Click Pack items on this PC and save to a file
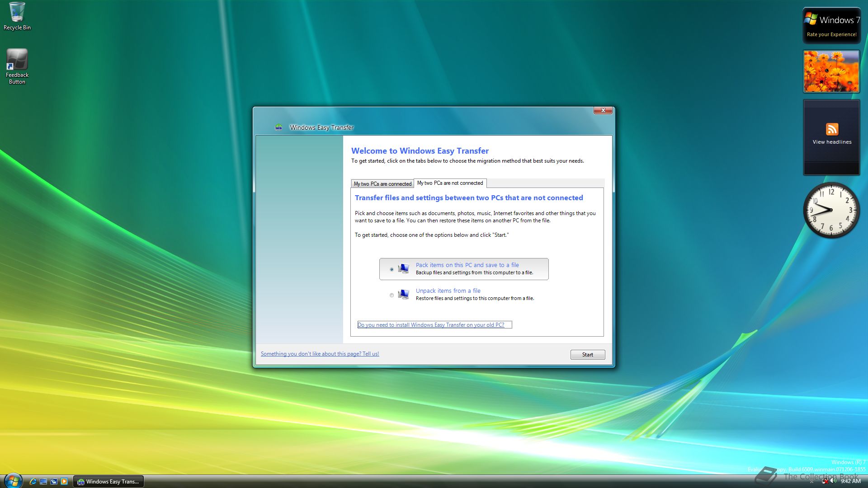The image size is (868, 488). coord(467,265)
